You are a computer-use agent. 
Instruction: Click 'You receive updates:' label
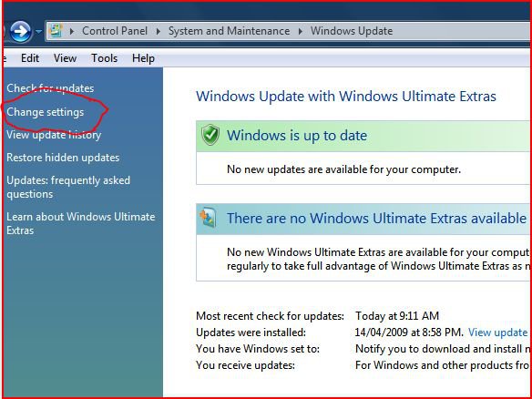tap(245, 365)
